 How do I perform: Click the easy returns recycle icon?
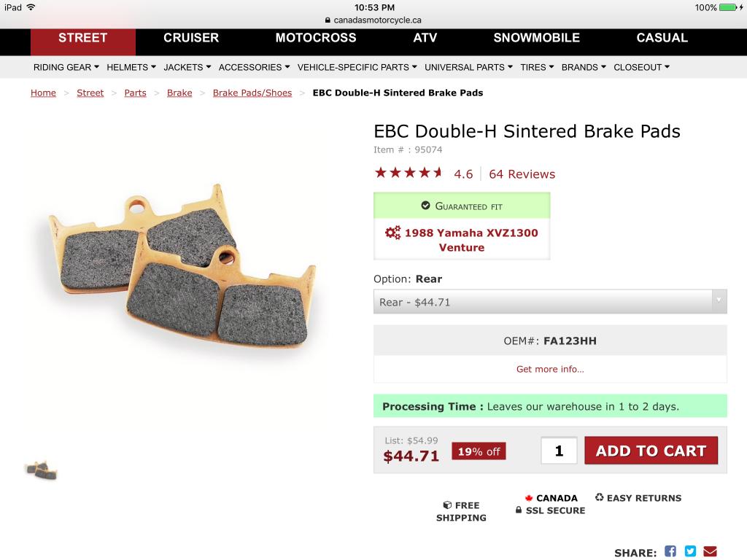coord(600,497)
